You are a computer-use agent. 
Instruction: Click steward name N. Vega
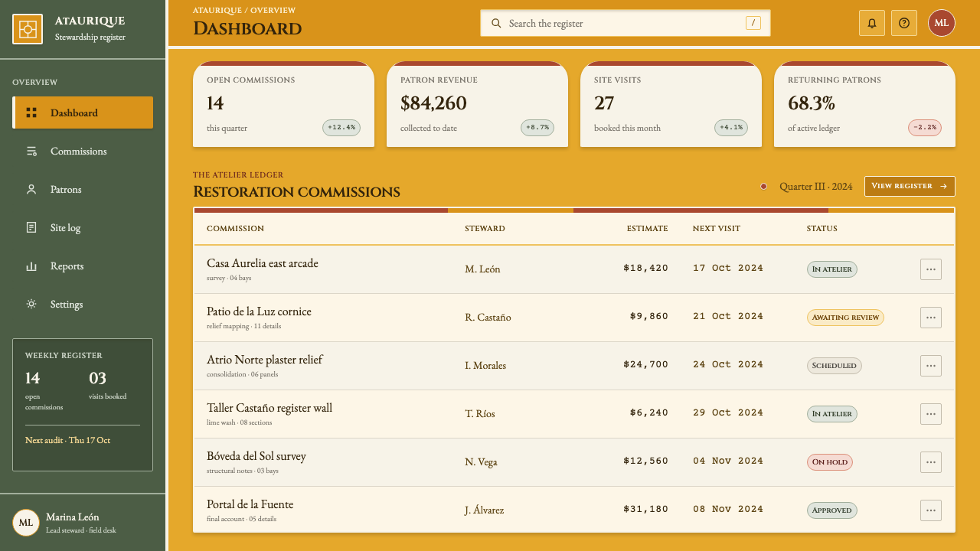click(481, 461)
